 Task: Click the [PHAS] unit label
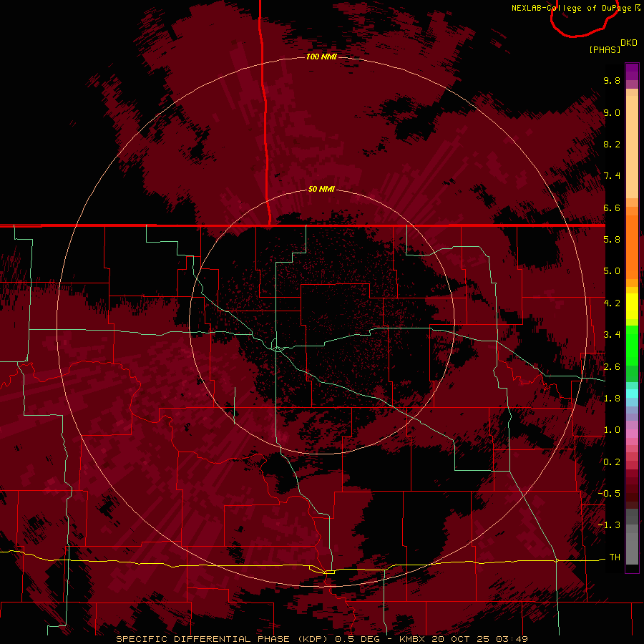tap(605, 50)
